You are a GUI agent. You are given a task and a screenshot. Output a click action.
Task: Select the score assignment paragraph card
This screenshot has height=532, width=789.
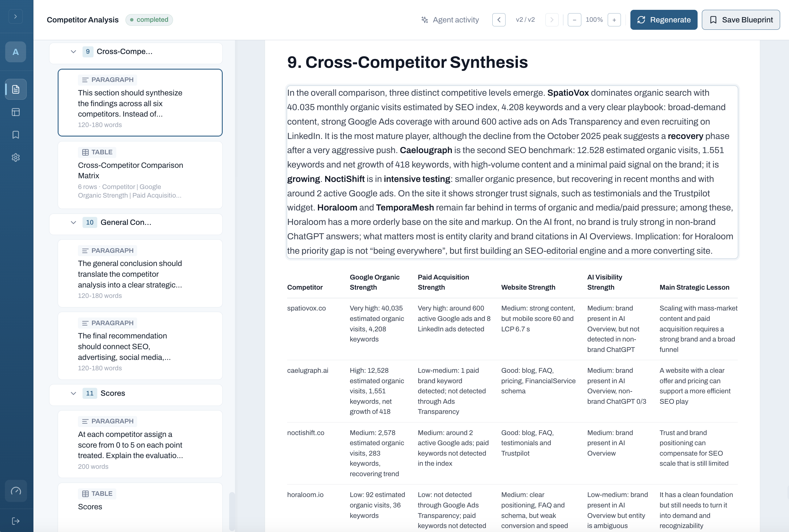tap(140, 444)
